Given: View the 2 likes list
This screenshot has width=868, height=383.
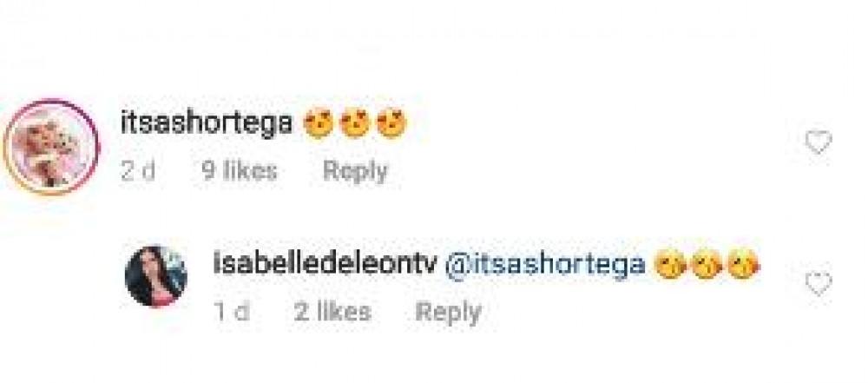Looking at the screenshot, I should coord(332,312).
